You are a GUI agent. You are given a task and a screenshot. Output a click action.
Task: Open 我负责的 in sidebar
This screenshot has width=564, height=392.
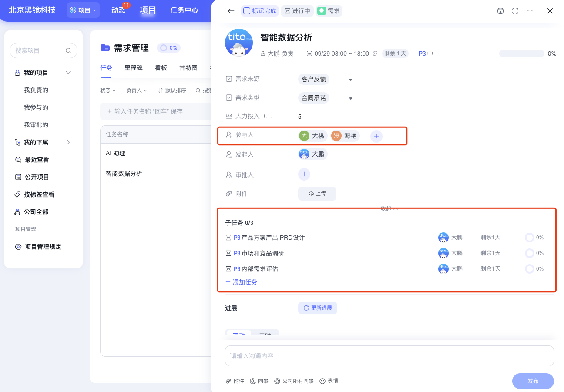(x=36, y=90)
